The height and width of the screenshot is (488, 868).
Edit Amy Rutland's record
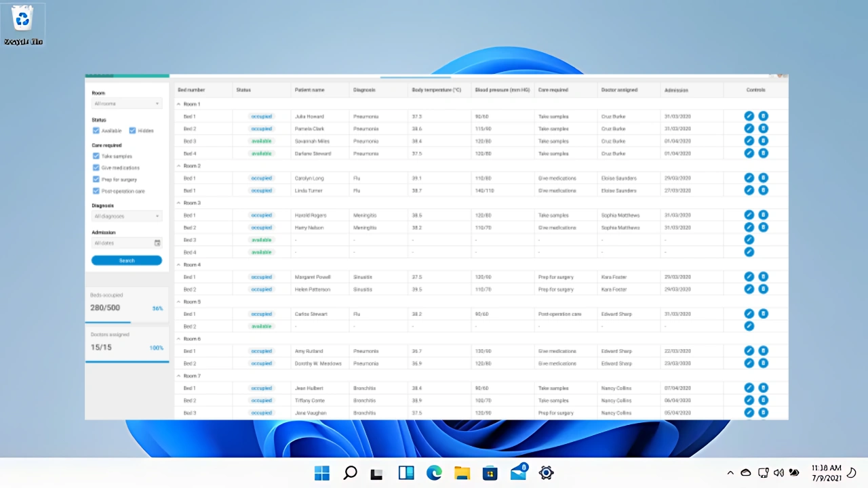coord(749,351)
